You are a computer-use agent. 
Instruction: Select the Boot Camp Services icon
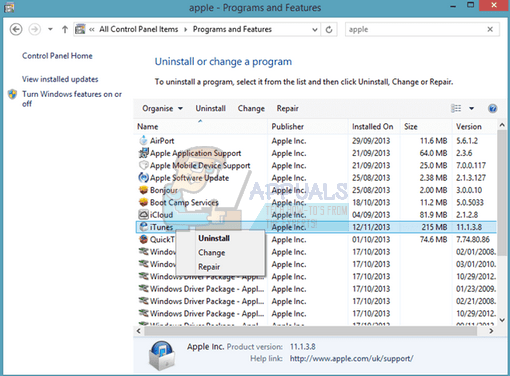[143, 202]
